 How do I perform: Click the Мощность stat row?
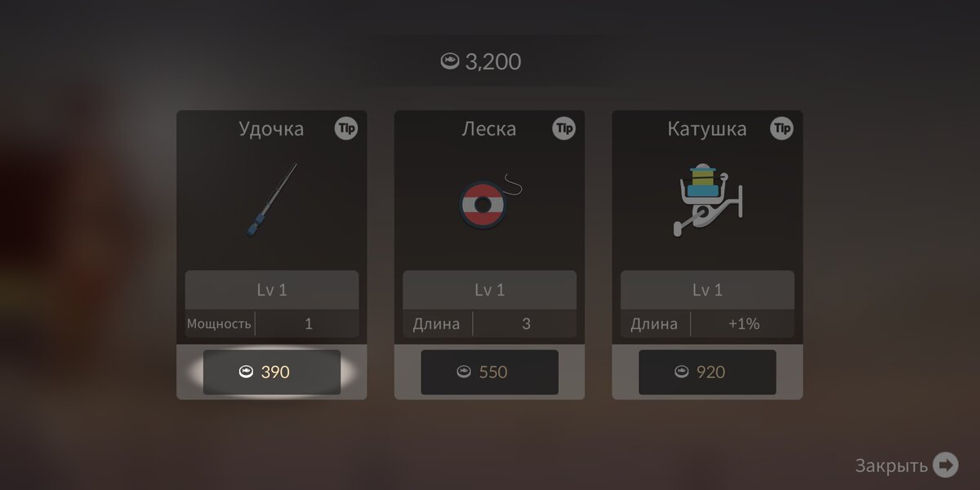click(x=272, y=323)
